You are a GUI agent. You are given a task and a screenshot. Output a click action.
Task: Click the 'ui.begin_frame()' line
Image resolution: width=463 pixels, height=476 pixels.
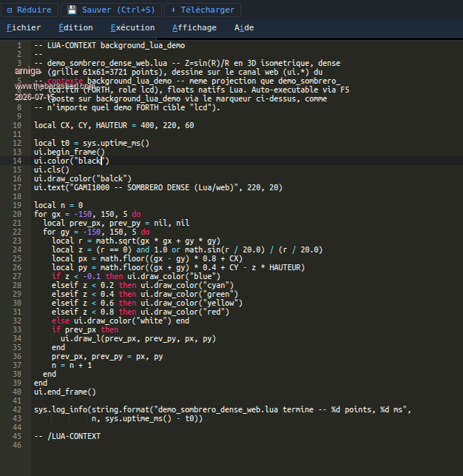click(x=70, y=152)
